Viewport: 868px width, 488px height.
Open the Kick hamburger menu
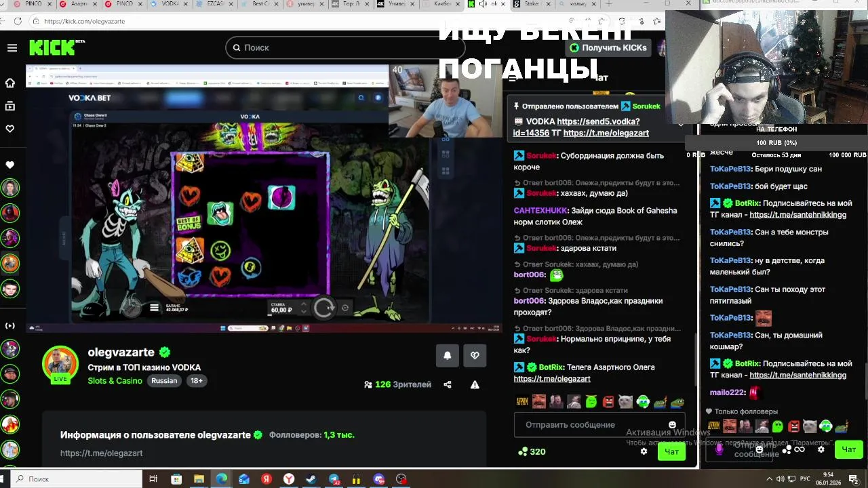coord(12,47)
